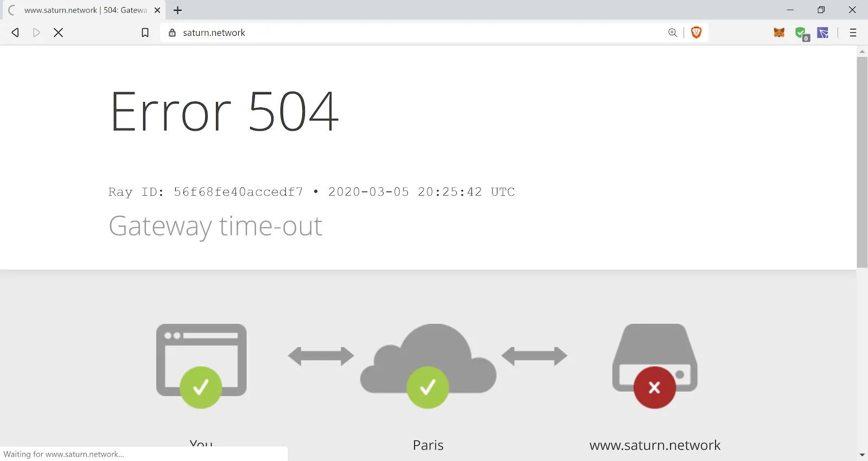Click the browser back arrow

(x=15, y=33)
